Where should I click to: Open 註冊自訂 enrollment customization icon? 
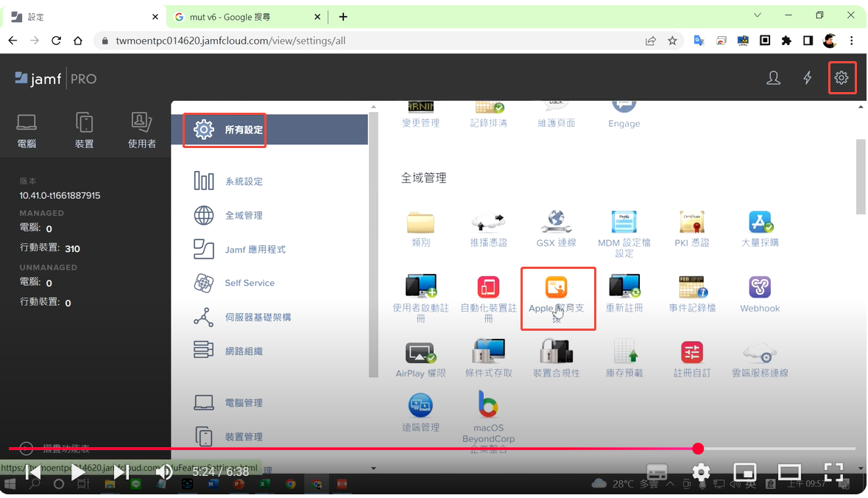point(692,351)
